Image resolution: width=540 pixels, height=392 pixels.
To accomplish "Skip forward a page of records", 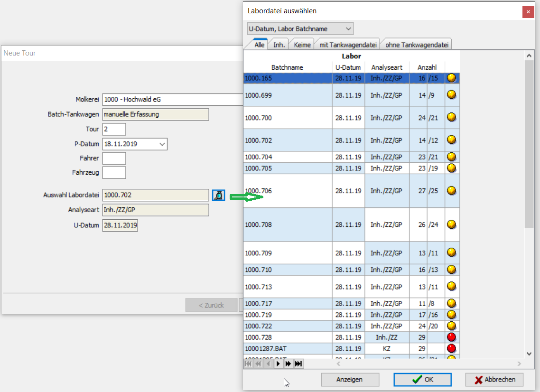I will [288, 364].
